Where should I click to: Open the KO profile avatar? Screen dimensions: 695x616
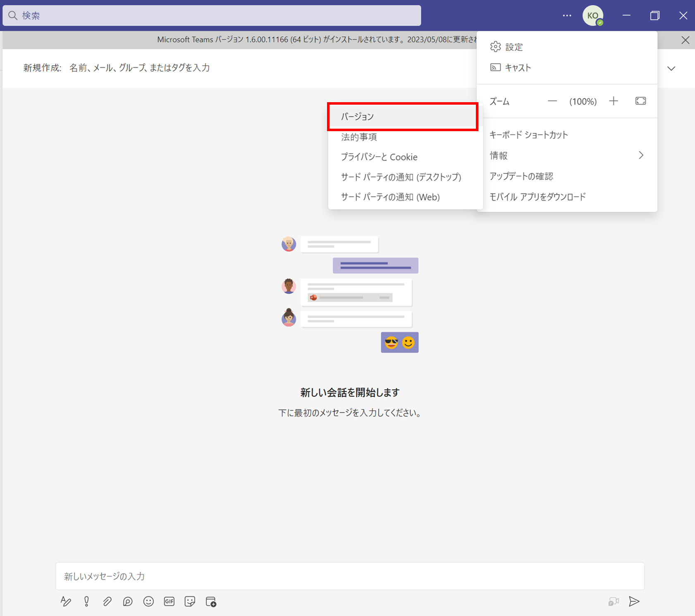pos(593,16)
